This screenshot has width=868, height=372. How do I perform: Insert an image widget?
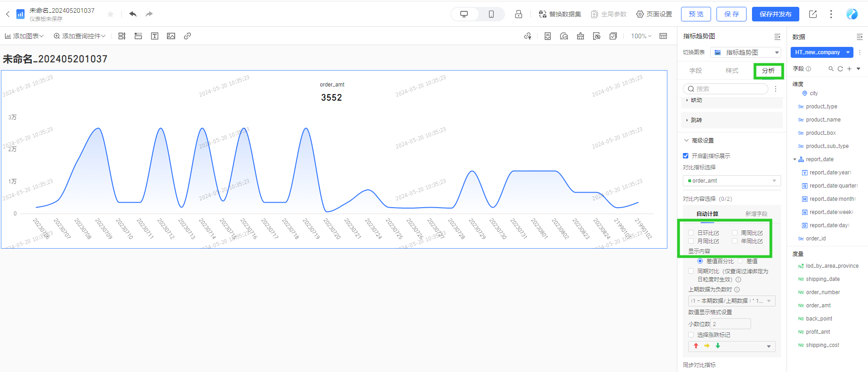pos(171,36)
